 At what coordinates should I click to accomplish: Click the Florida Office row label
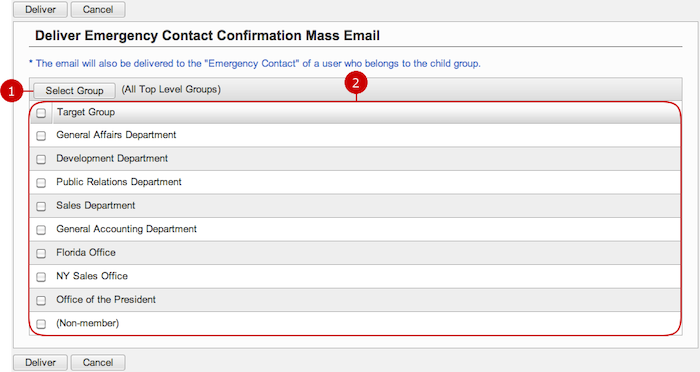86,253
